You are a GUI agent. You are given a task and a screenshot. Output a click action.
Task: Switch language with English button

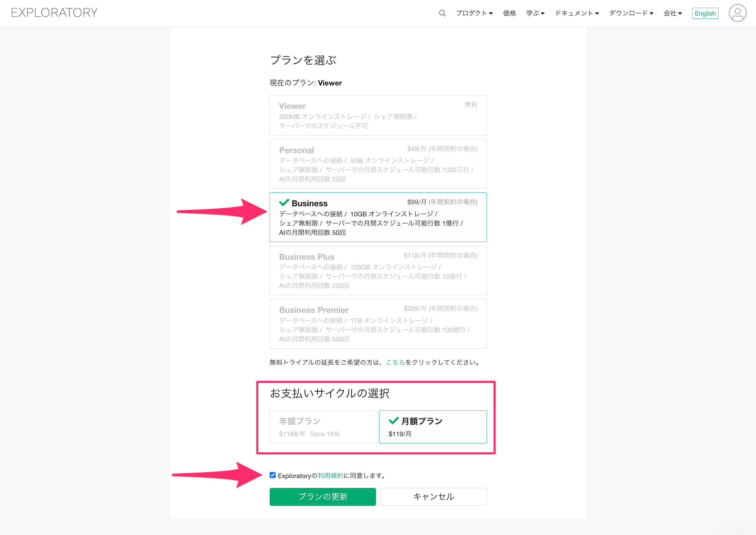[x=705, y=14]
